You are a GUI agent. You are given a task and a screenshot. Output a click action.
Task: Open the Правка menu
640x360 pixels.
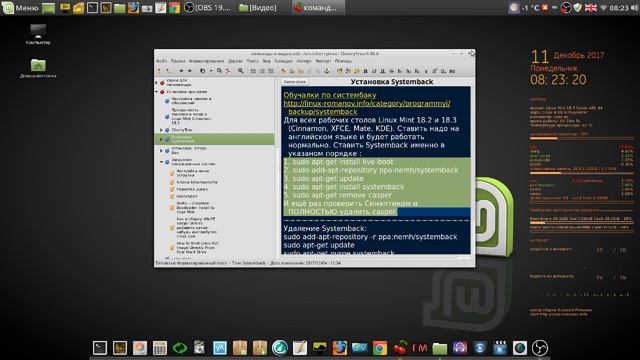(x=178, y=61)
